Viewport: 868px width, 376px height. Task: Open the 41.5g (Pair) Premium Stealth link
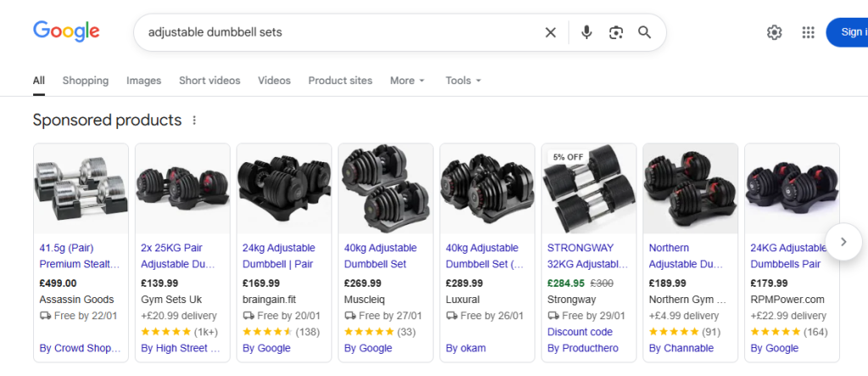coord(80,255)
